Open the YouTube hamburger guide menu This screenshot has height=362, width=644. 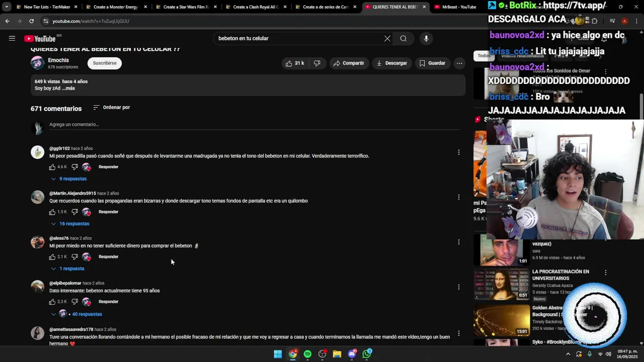(12, 38)
